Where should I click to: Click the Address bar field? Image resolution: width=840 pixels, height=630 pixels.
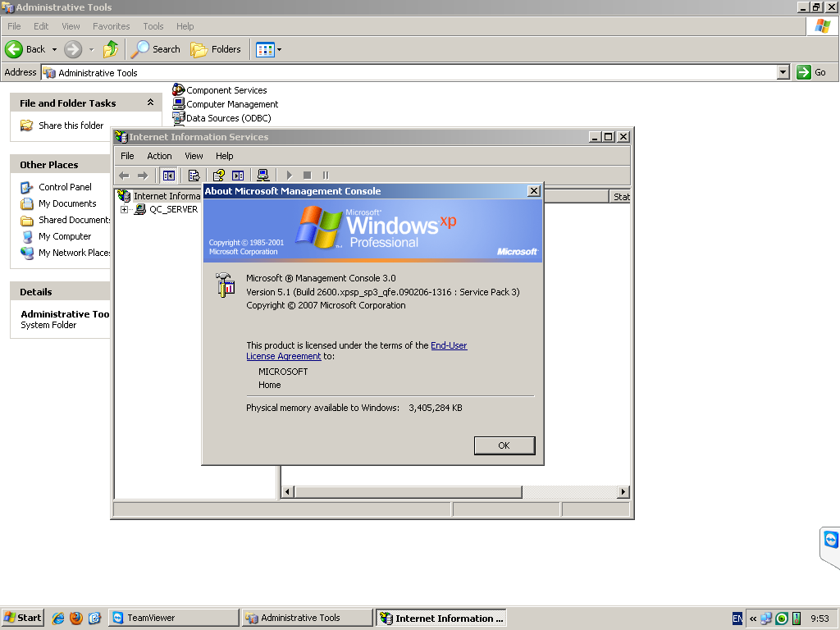coord(409,72)
